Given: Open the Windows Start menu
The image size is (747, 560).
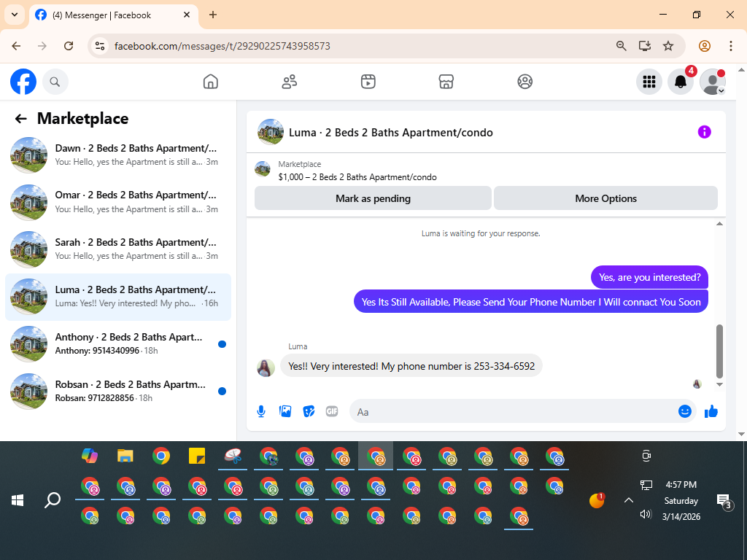Looking at the screenshot, I should point(18,500).
